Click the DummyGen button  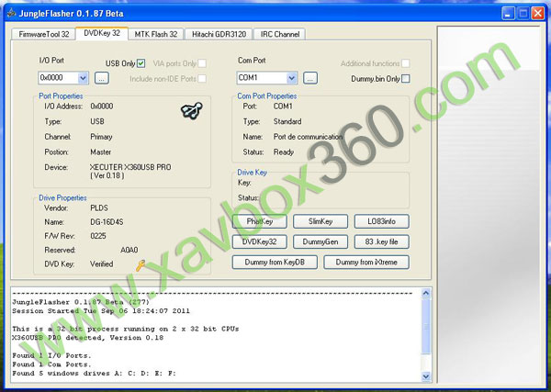[320, 241]
